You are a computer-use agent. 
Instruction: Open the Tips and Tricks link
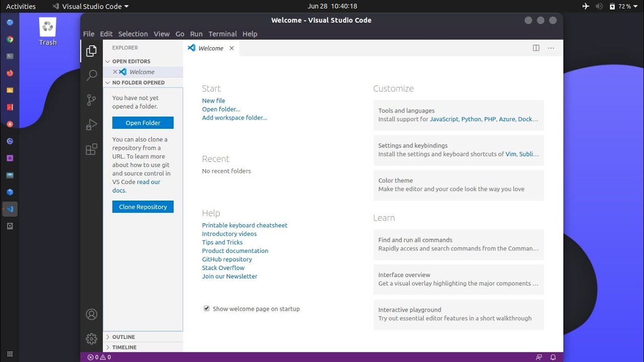[x=222, y=242]
